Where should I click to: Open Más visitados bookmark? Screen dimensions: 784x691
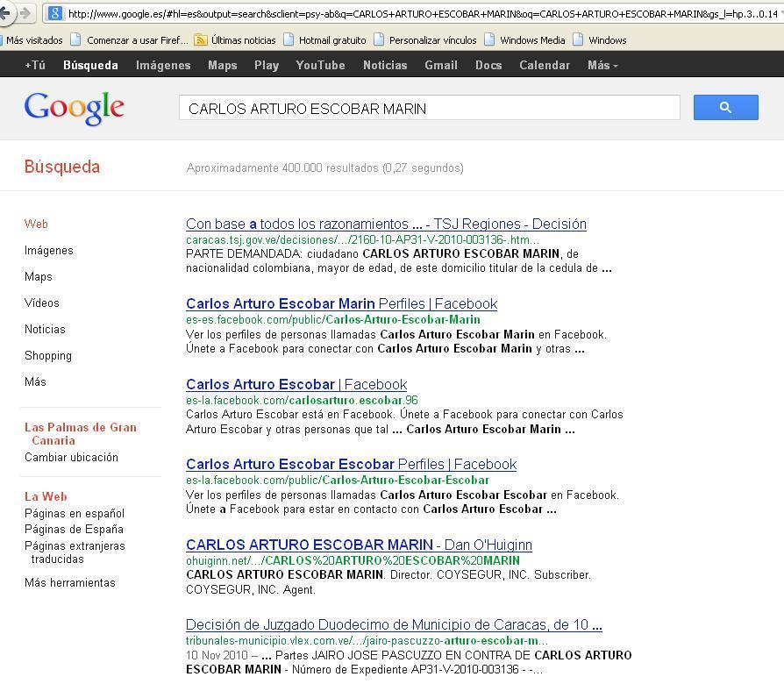pyautogui.click(x=32, y=40)
